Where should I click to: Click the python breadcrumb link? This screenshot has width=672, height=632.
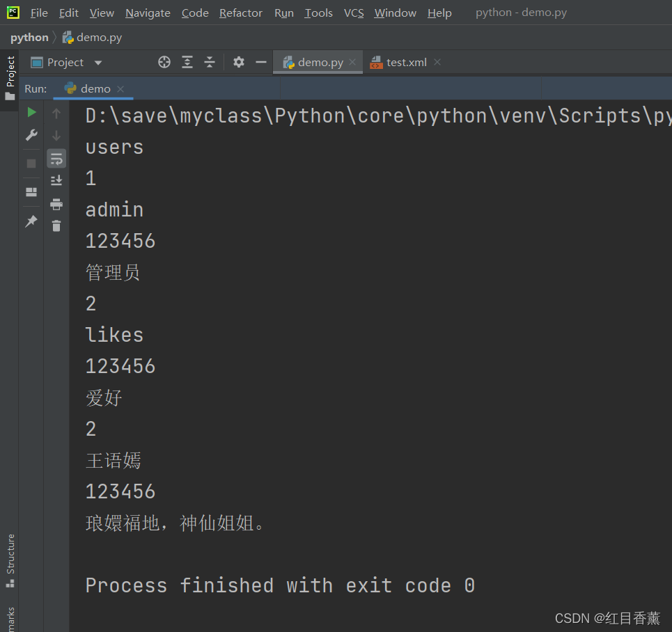click(x=29, y=37)
